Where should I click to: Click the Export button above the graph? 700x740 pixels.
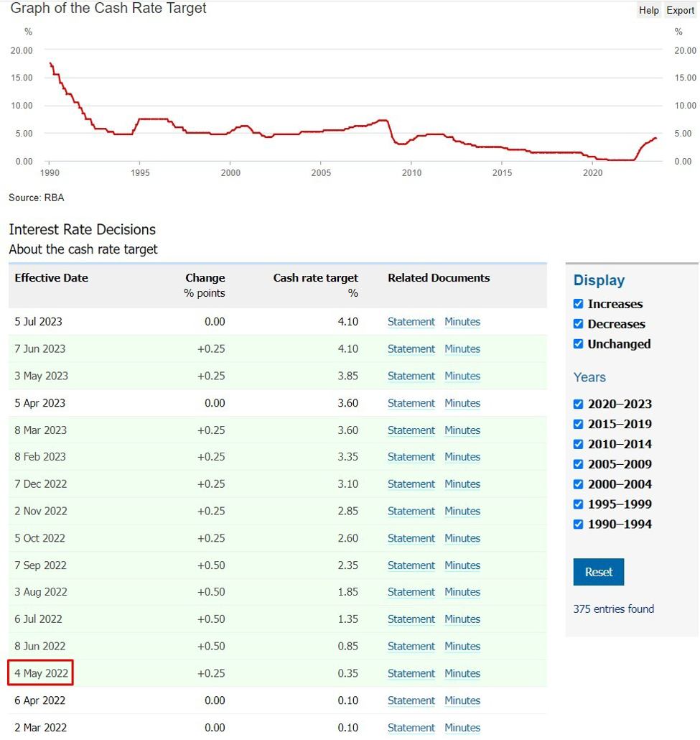pos(680,10)
